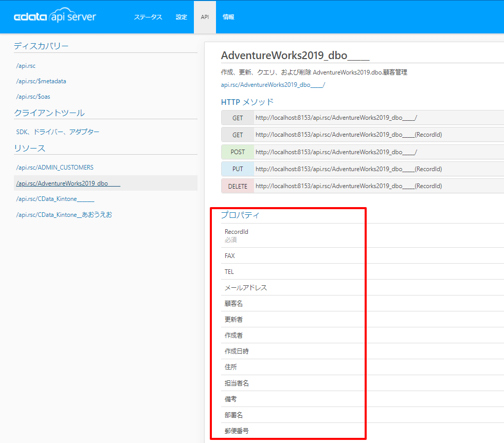Open the 設定 tab
Image resolution: width=504 pixels, height=443 pixels.
(x=181, y=17)
